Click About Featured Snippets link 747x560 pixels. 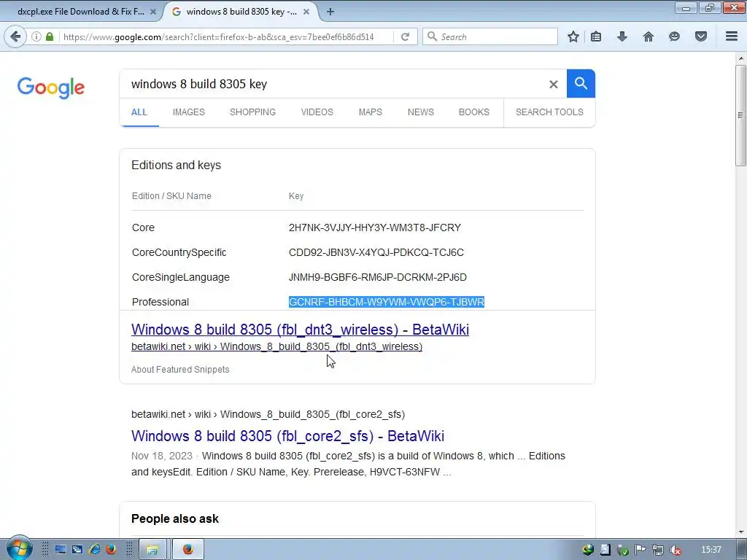180,370
